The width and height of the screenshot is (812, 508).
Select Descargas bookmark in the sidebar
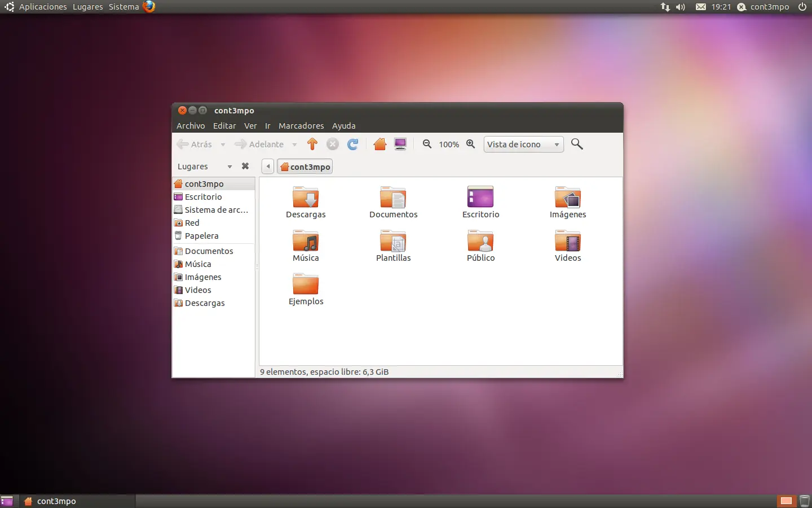pos(214,303)
